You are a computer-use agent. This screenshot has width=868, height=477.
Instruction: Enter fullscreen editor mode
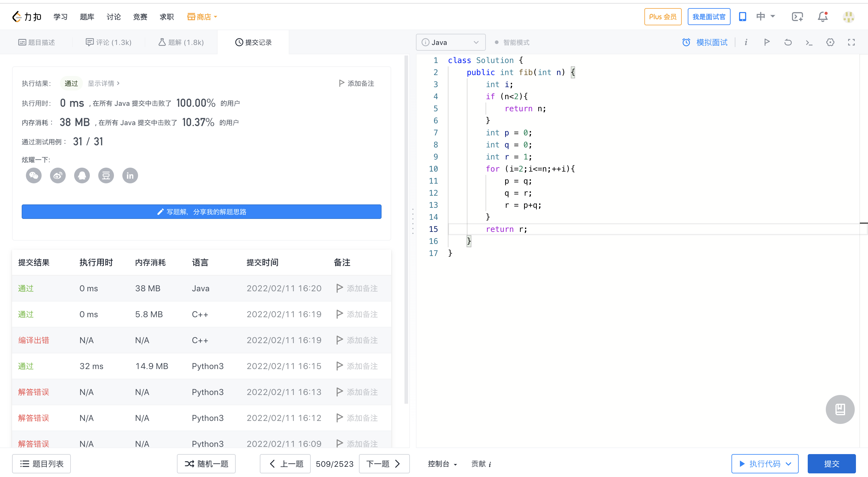[x=851, y=42]
